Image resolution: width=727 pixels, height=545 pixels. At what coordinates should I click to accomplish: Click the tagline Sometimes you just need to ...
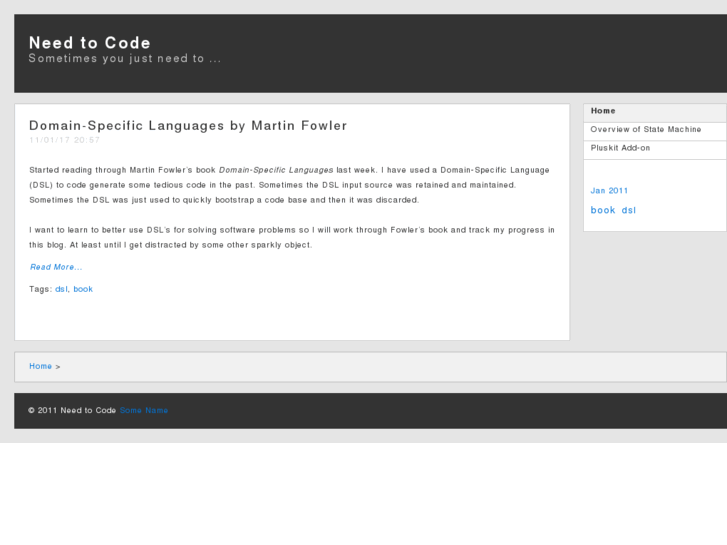[125, 58]
